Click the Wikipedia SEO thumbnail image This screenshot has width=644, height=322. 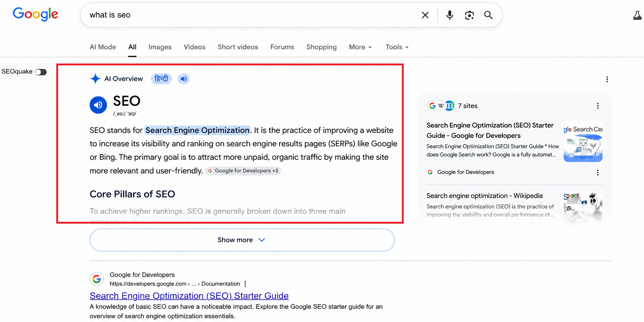583,206
